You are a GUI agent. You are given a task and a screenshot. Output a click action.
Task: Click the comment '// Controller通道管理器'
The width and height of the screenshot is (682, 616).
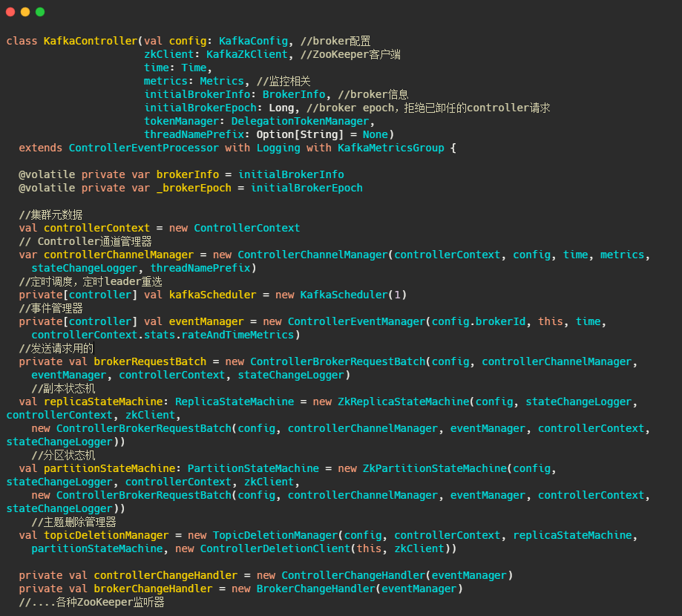pyautogui.click(x=85, y=241)
